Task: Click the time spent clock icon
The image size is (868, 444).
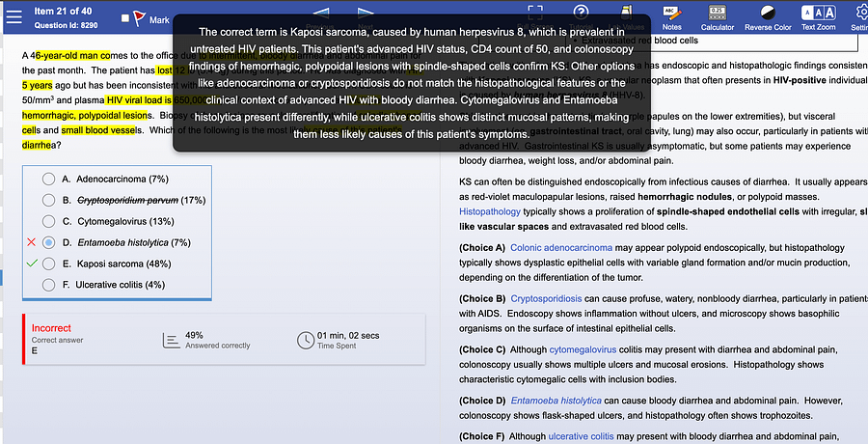Action: (306, 341)
